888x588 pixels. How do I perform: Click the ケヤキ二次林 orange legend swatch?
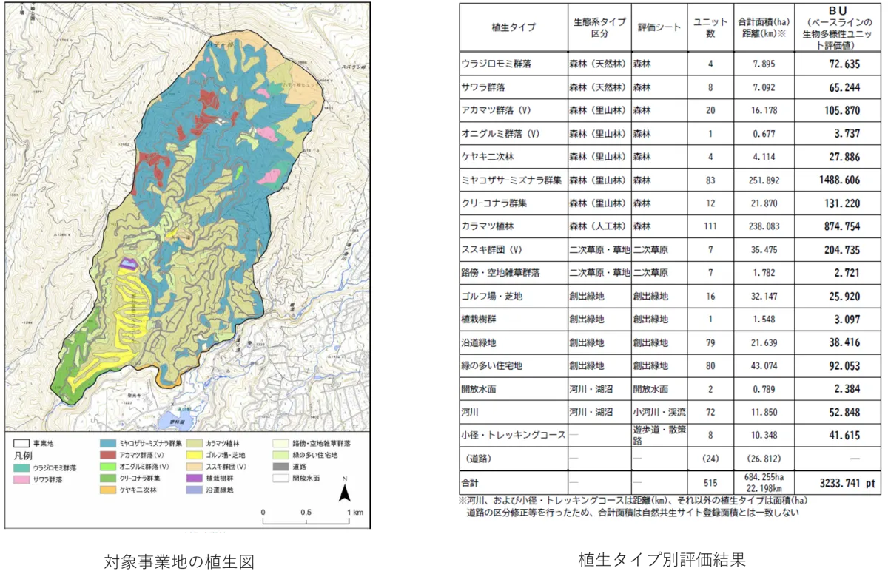pyautogui.click(x=107, y=490)
